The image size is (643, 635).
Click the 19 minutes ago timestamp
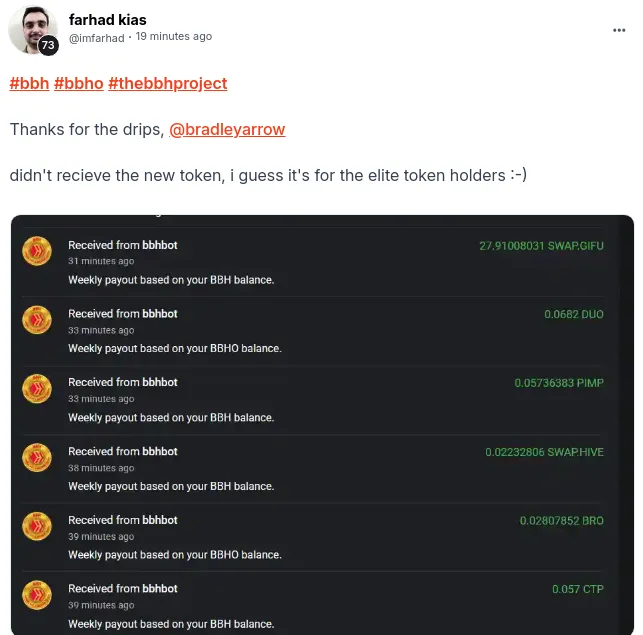174,37
